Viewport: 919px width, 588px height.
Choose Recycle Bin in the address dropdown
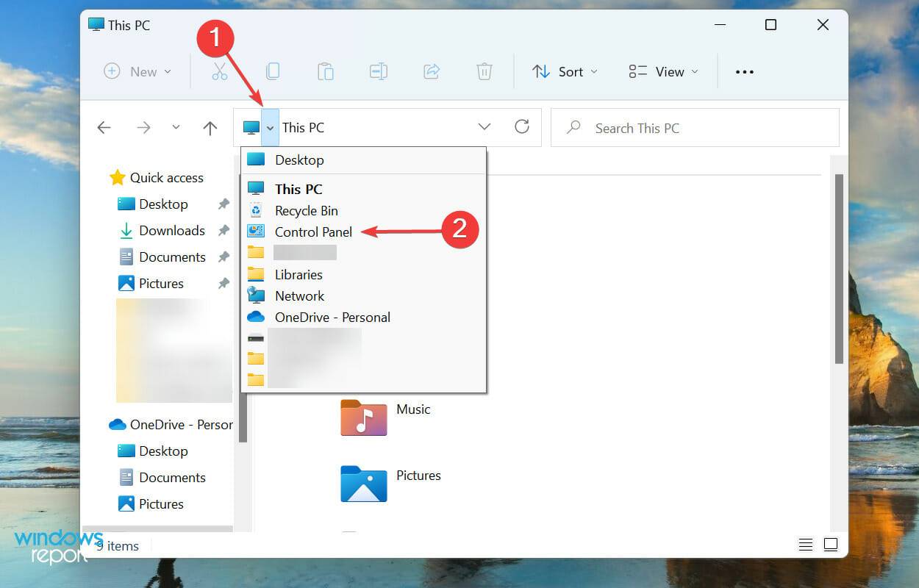(306, 210)
